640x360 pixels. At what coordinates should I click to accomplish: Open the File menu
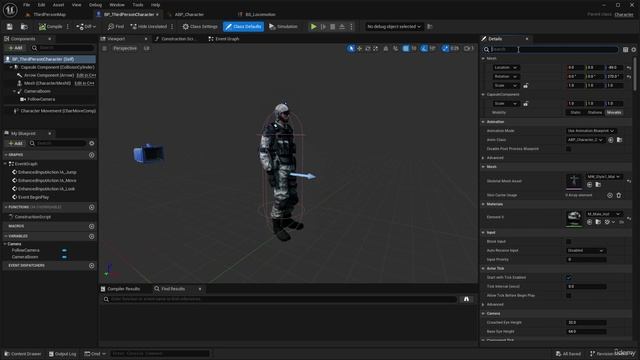pyautogui.click(x=27, y=5)
